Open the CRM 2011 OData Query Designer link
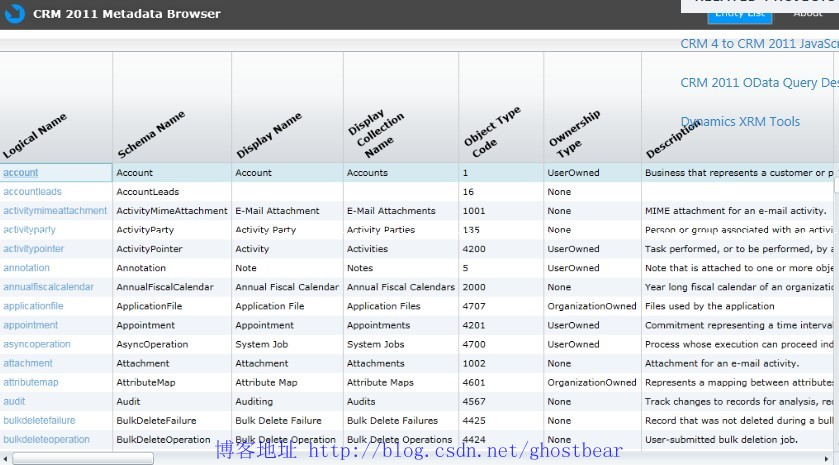The height and width of the screenshot is (465, 839). [759, 82]
